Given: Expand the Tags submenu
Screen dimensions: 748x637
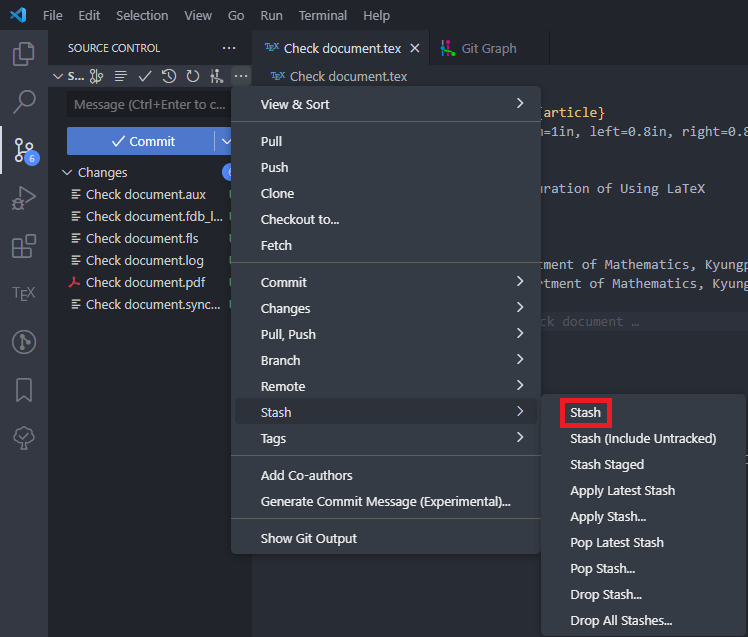Looking at the screenshot, I should click(x=385, y=438).
